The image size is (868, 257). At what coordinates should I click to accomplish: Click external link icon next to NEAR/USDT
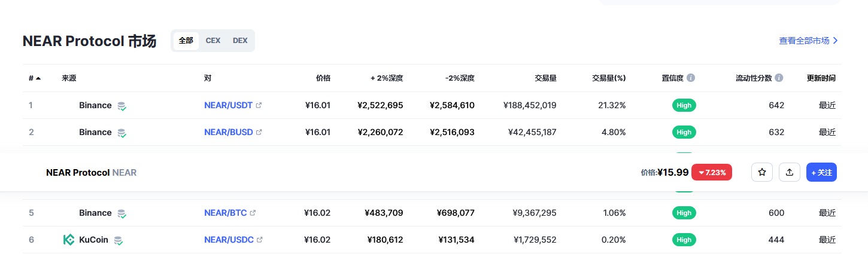click(259, 105)
